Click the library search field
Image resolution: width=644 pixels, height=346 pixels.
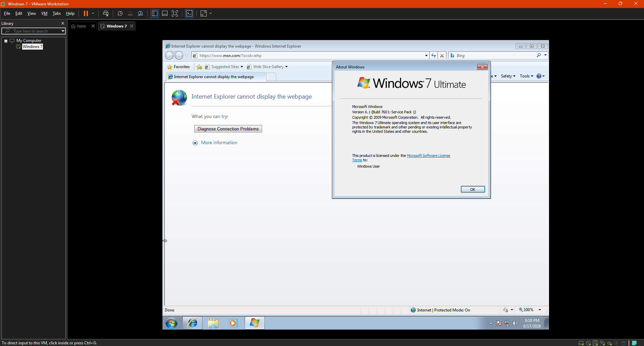point(34,31)
